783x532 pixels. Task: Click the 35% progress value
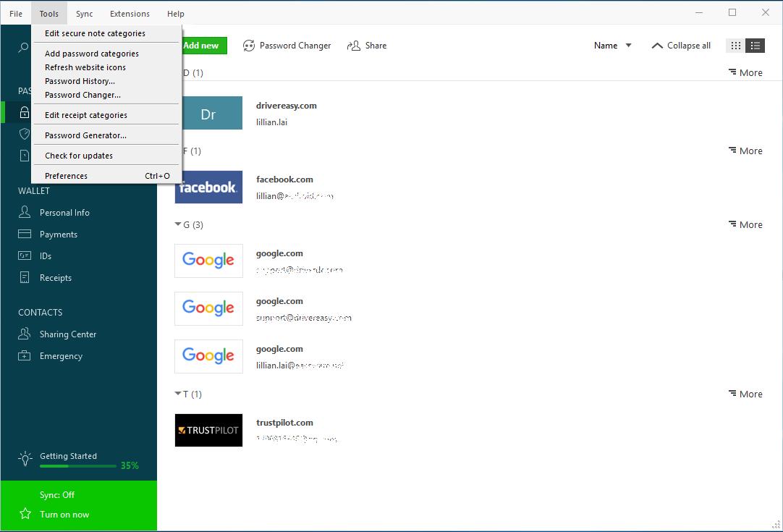coord(130,465)
